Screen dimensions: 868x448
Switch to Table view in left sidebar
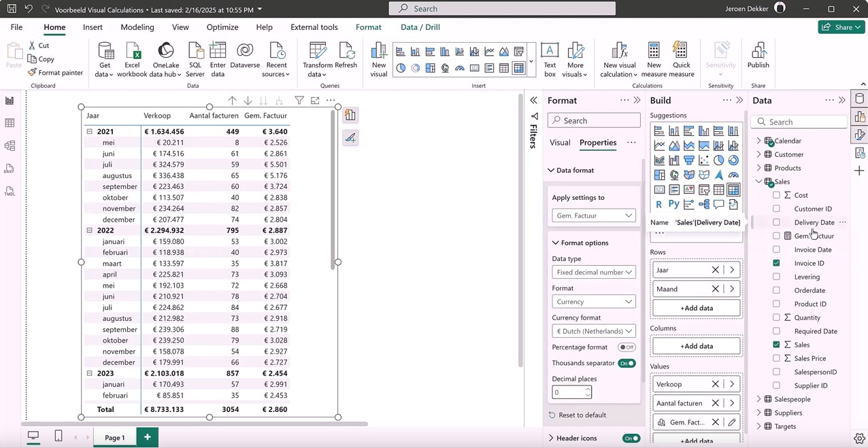(10, 123)
